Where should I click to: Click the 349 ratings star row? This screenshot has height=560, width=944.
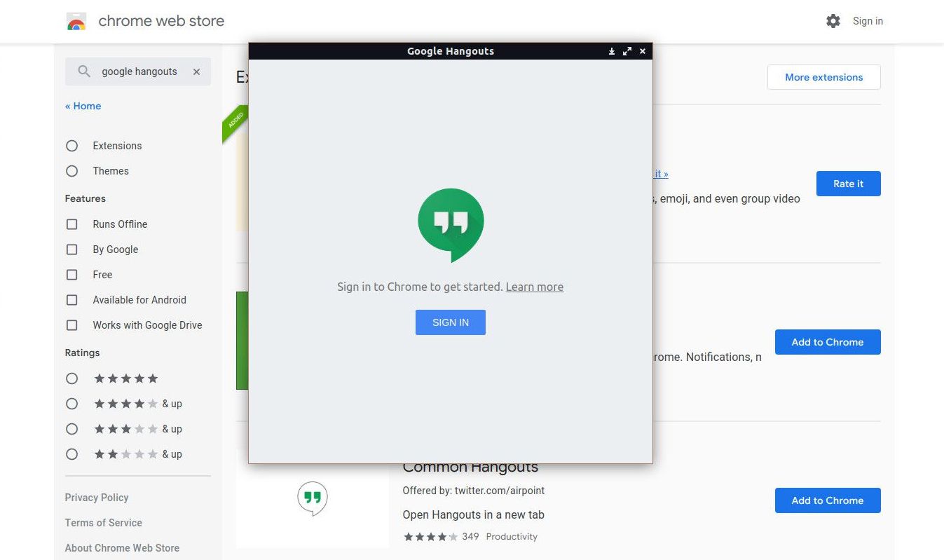click(430, 537)
